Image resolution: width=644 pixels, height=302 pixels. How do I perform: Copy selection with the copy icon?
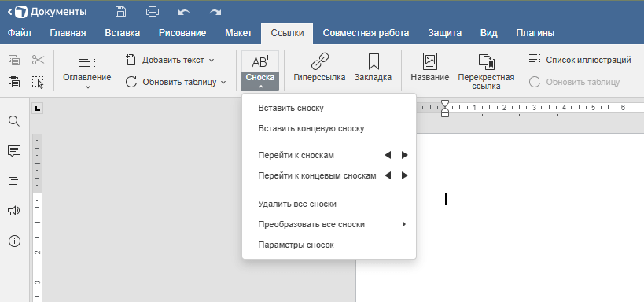(x=14, y=60)
